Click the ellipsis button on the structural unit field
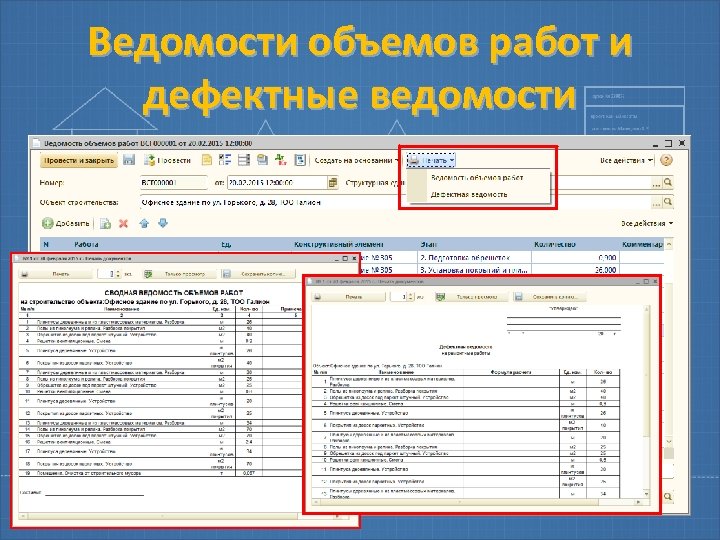The image size is (720, 540). point(657,183)
